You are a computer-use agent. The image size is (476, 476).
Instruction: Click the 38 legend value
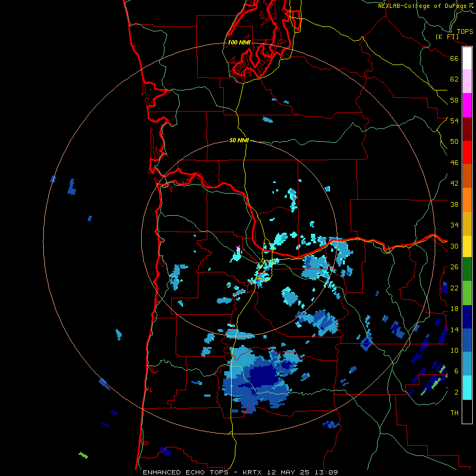tap(454, 204)
